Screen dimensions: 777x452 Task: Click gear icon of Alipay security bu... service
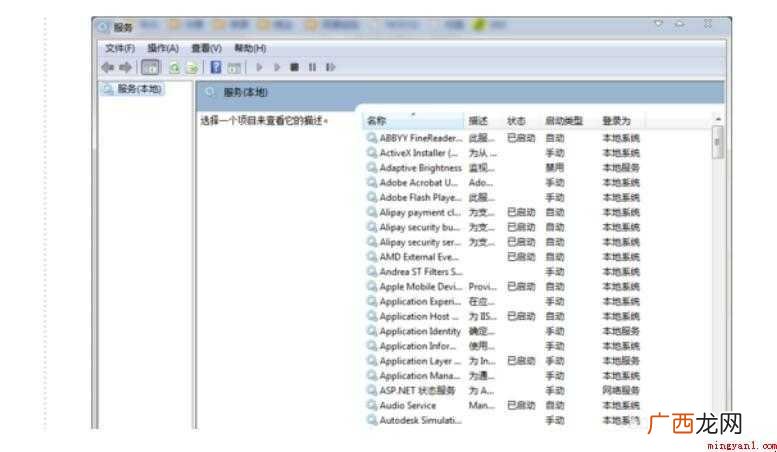(372, 227)
